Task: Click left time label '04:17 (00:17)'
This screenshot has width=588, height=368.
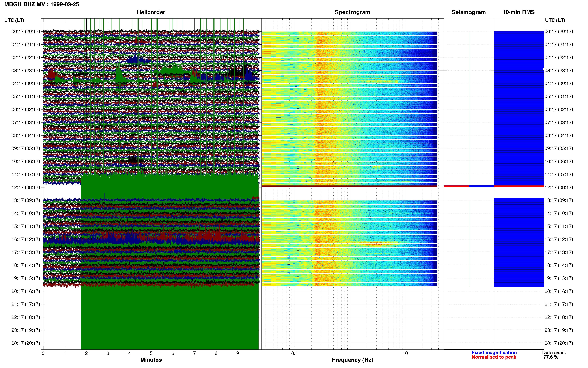Action: (x=26, y=83)
